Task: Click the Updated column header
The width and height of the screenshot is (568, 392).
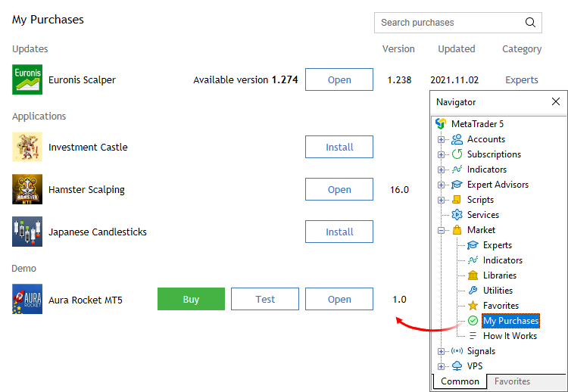Action: coord(457,49)
